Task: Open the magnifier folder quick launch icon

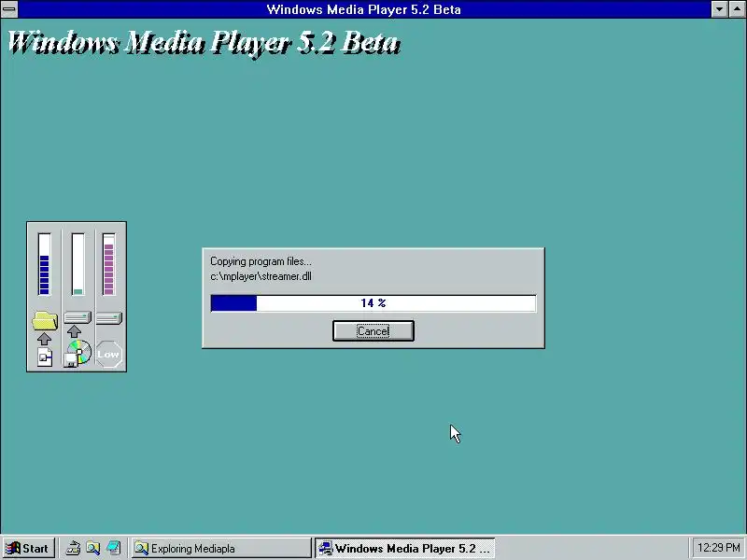Action: [x=92, y=548]
